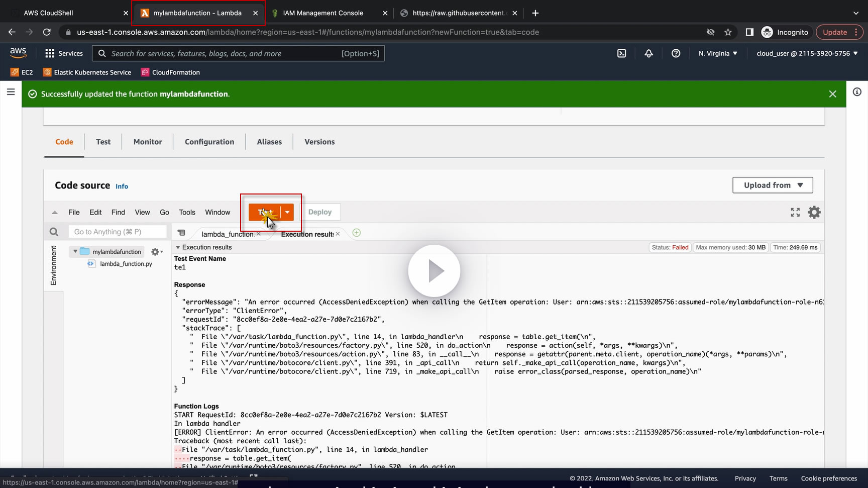This screenshot has width=868, height=488.
Task: Open the CloudFormation shortcut
Action: [171, 72]
